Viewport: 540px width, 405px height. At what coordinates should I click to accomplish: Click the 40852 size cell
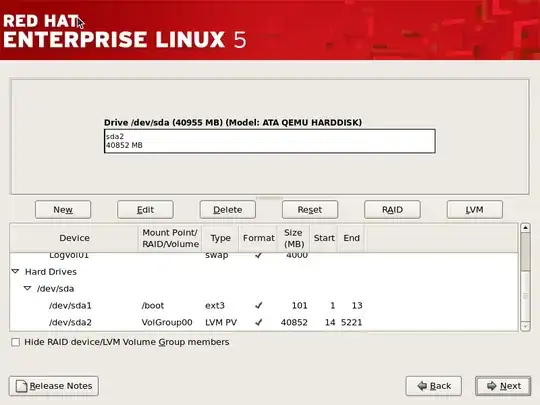(x=294, y=323)
